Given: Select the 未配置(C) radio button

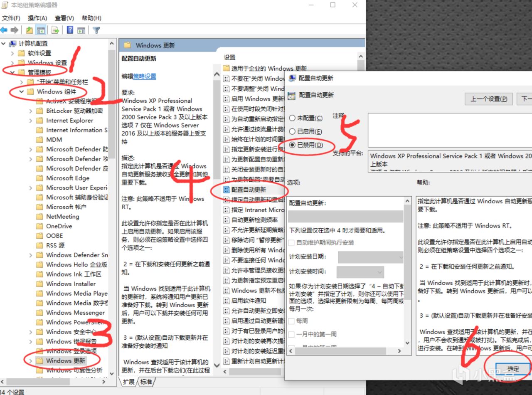Looking at the screenshot, I should click(292, 118).
